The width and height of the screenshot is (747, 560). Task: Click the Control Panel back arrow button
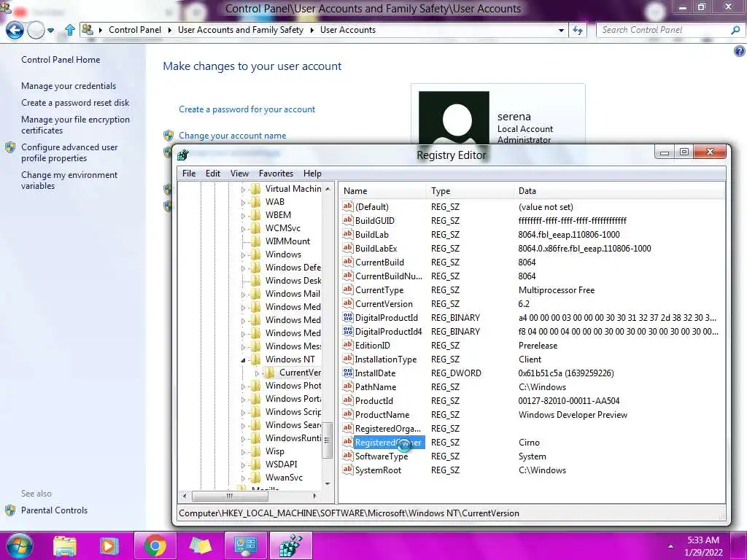pyautogui.click(x=15, y=31)
